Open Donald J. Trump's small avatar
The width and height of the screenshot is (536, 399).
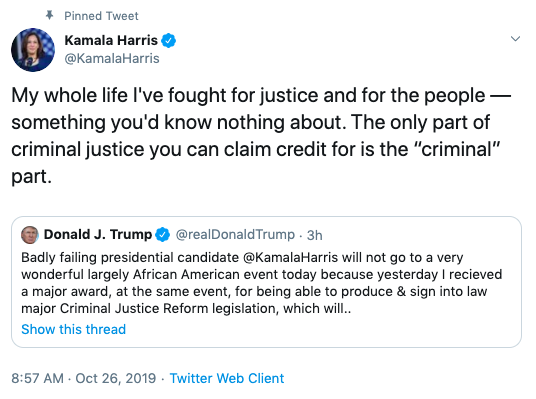(30, 235)
